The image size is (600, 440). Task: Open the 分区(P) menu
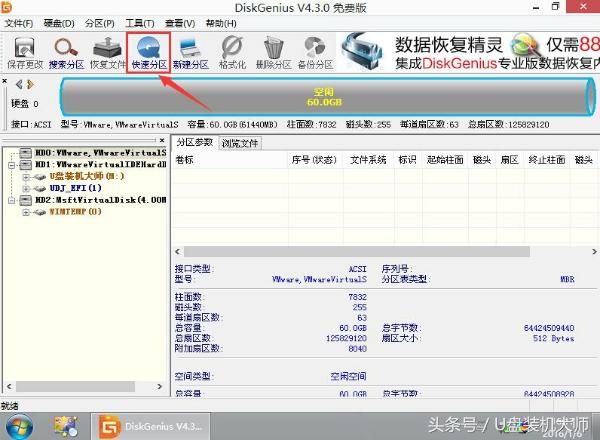click(x=99, y=24)
